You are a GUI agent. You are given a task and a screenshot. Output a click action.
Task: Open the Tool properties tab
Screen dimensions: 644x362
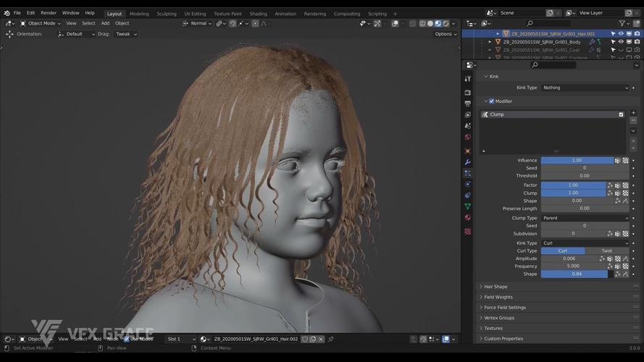467,78
